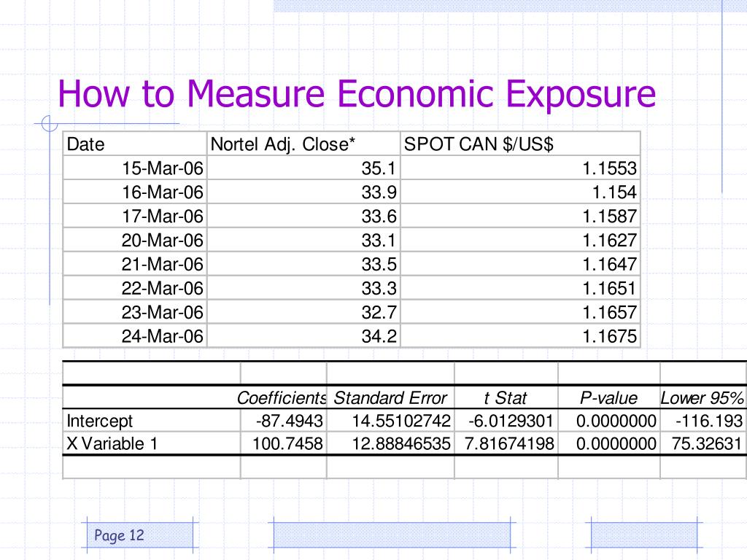Pick the spot rate cell "1.1651"

point(520,288)
